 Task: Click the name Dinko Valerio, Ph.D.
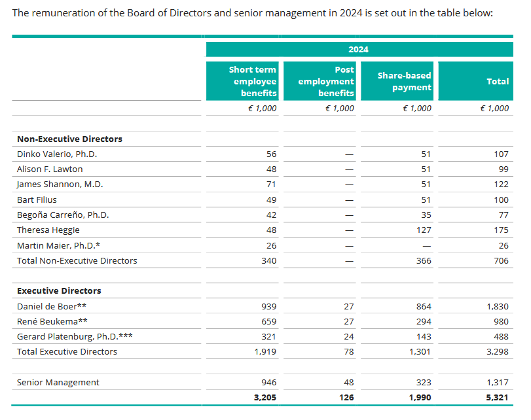tap(57, 154)
